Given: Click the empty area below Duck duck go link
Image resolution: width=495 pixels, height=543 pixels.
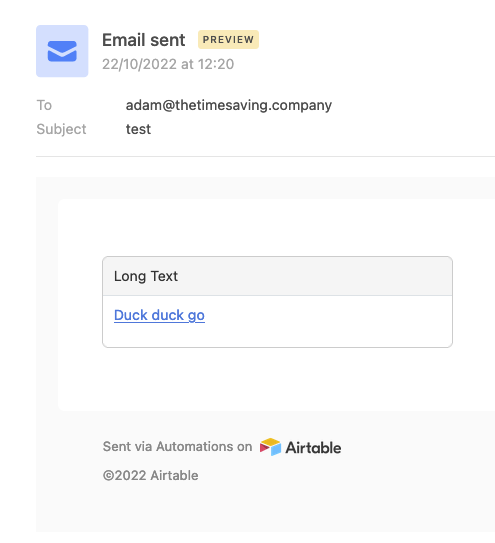Looking at the screenshot, I should pos(277,336).
